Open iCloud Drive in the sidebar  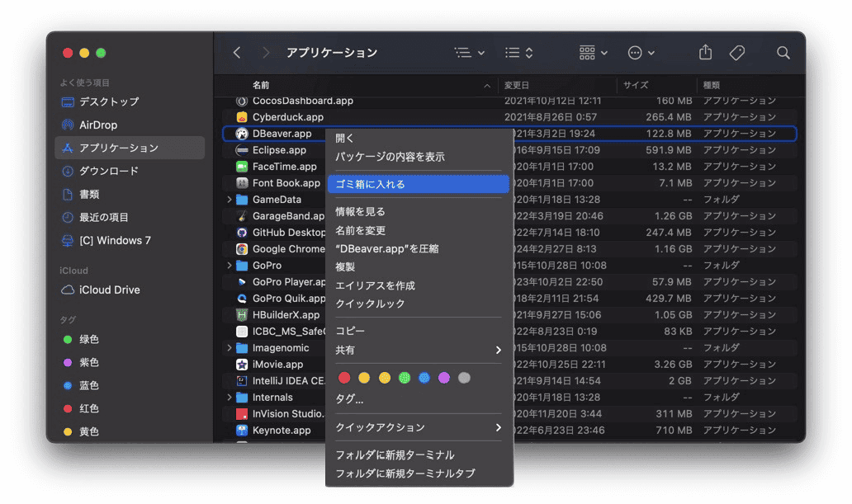pos(130,290)
